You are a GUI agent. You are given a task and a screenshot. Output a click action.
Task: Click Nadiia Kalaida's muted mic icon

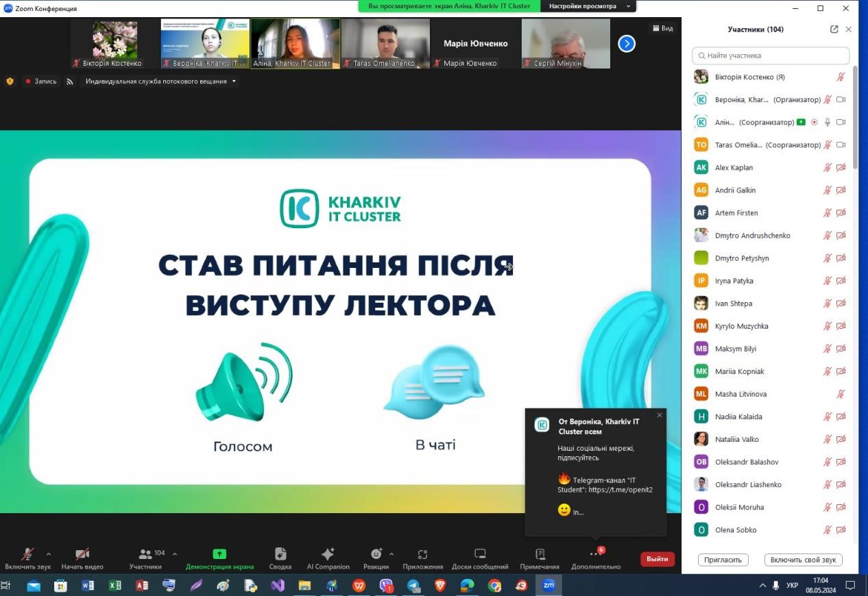pyautogui.click(x=828, y=417)
